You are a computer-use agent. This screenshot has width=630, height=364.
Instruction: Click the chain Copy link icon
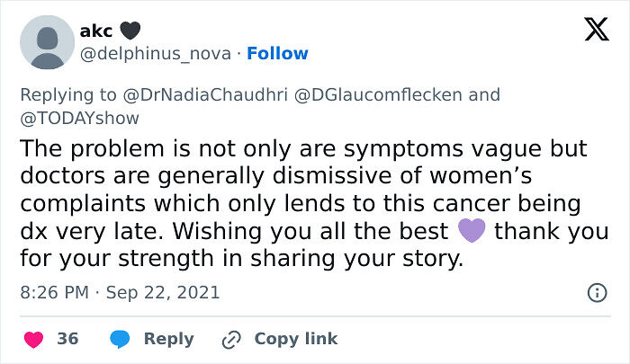coord(231,339)
